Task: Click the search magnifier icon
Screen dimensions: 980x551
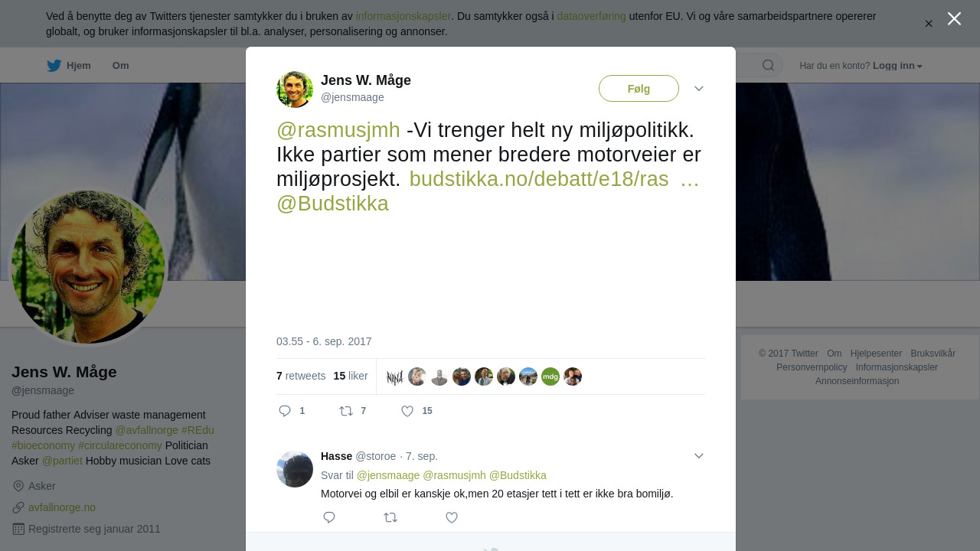Action: click(768, 66)
